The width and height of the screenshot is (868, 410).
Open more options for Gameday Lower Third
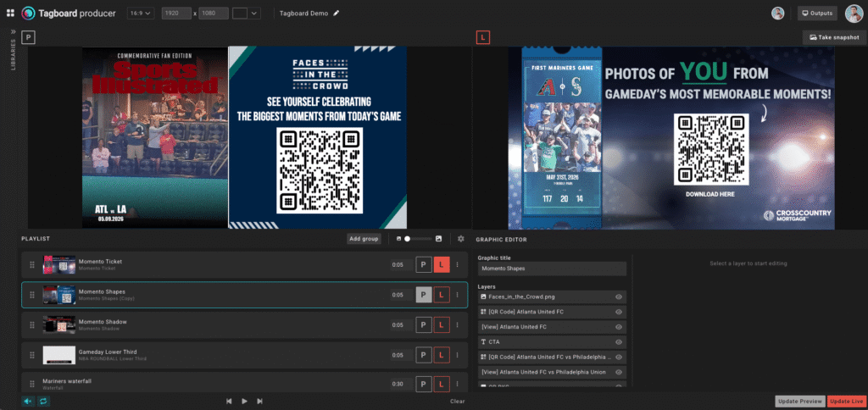(457, 355)
